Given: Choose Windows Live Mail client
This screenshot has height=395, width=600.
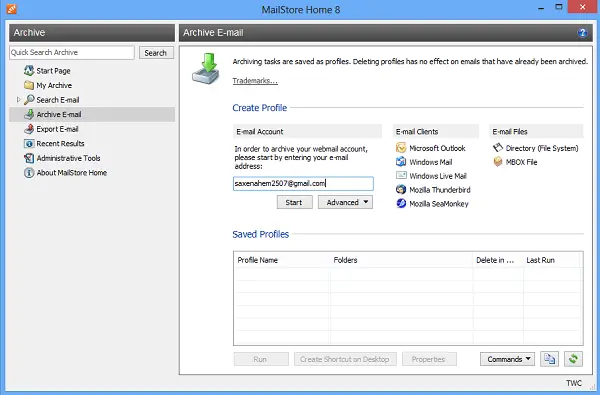Looking at the screenshot, I should 438,176.
